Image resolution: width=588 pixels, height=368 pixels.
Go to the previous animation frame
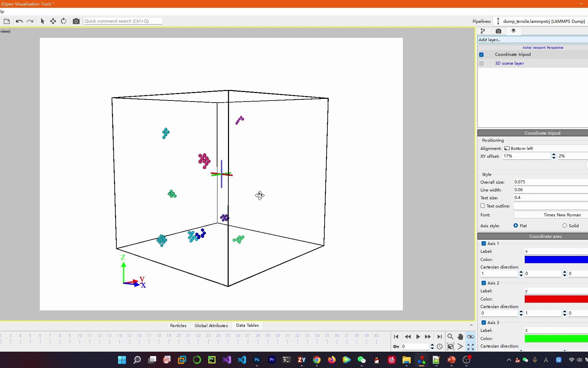point(408,337)
